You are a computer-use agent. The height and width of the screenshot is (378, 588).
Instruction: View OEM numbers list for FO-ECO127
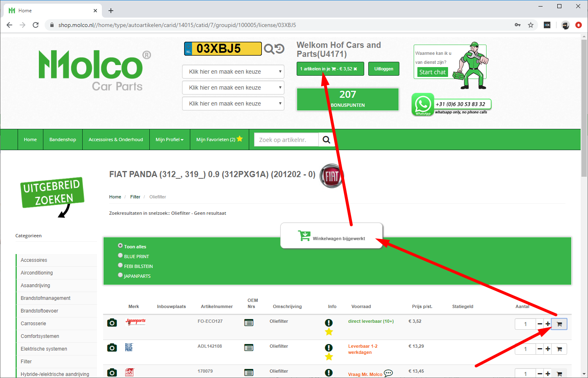(x=249, y=323)
